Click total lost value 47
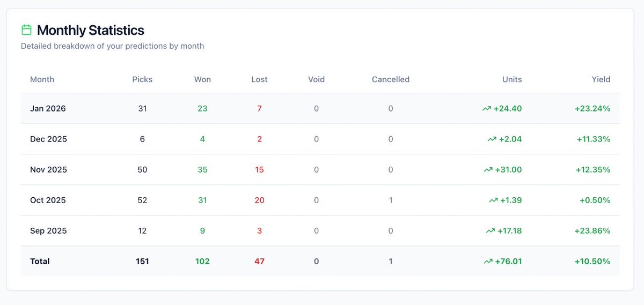The image size is (644, 305). pyautogui.click(x=259, y=261)
